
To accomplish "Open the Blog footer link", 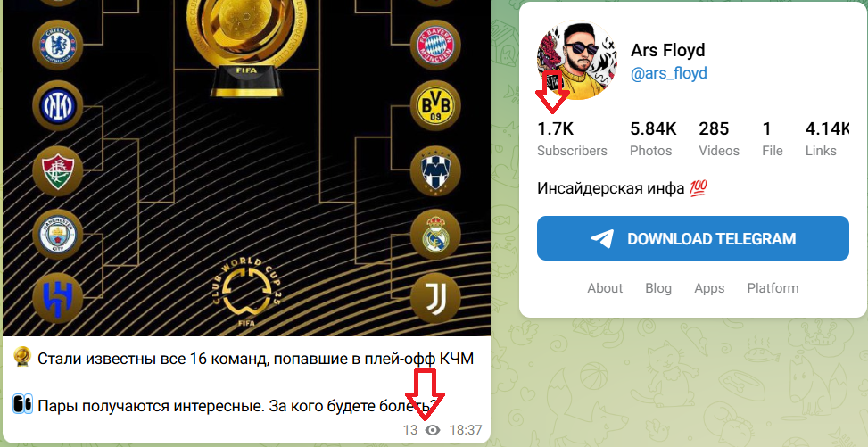I will tap(658, 288).
